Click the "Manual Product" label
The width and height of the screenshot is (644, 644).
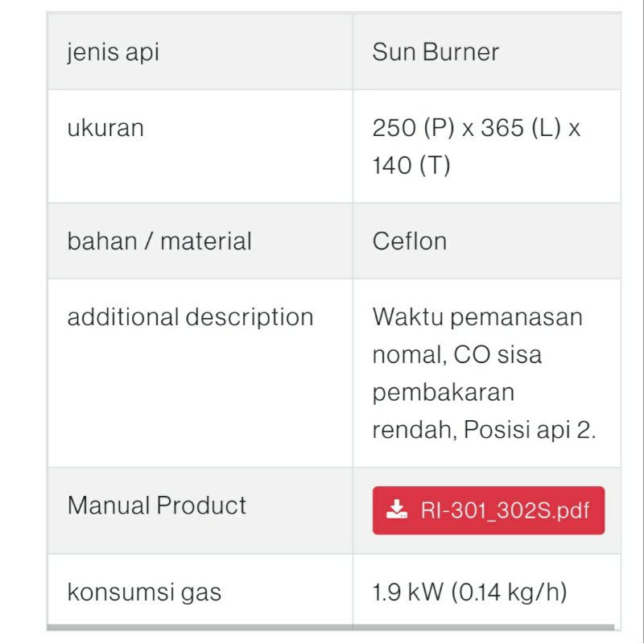(x=157, y=506)
